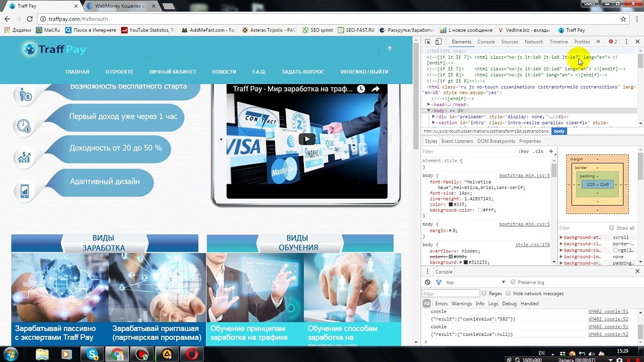Open Chrome main menu icon
The image size is (644, 362).
tap(636, 19)
